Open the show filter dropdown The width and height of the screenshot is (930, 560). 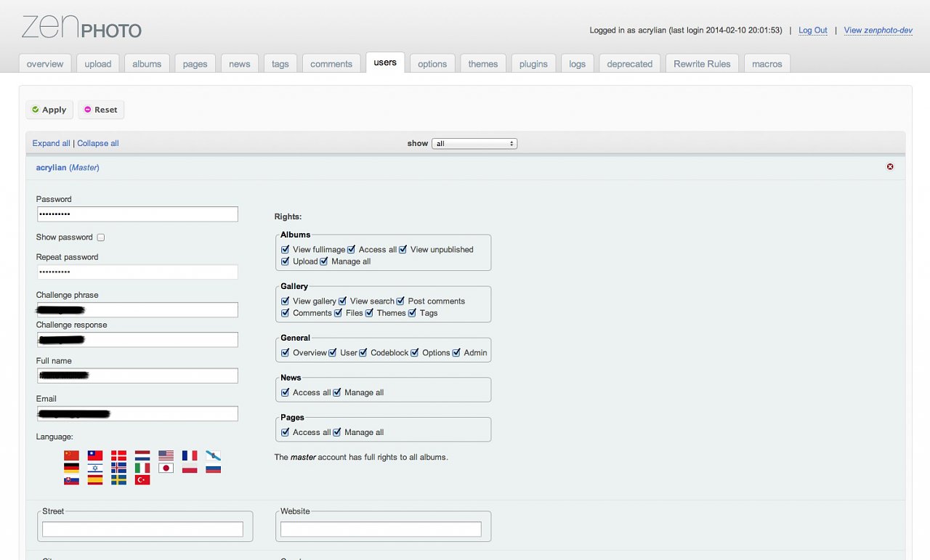point(474,143)
